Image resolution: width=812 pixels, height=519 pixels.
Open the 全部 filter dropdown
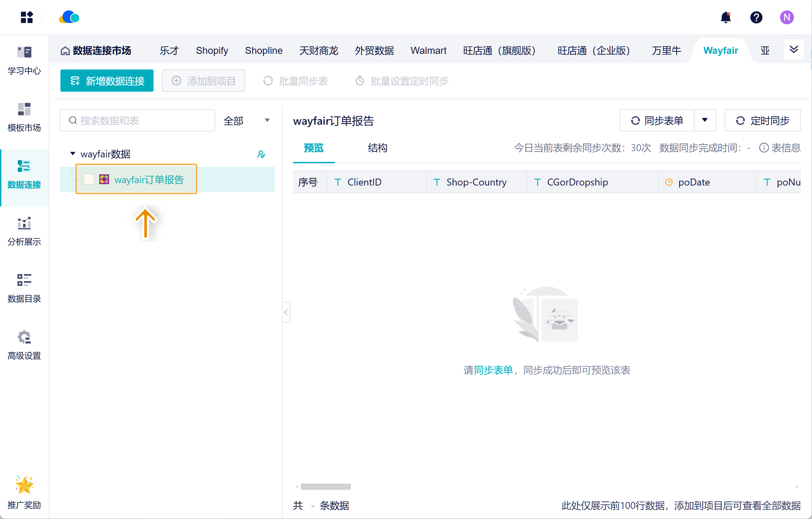[x=247, y=121]
